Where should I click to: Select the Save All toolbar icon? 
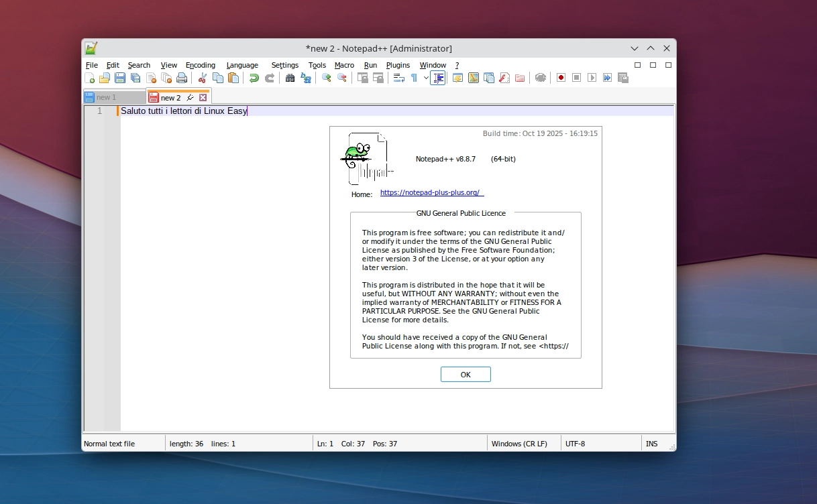tap(135, 78)
